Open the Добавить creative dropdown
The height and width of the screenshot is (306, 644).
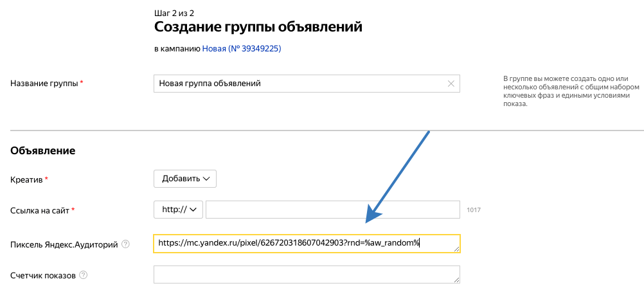185,179
